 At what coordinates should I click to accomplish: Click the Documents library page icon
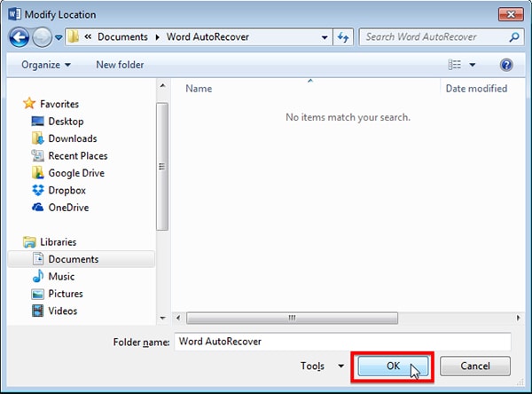37,259
